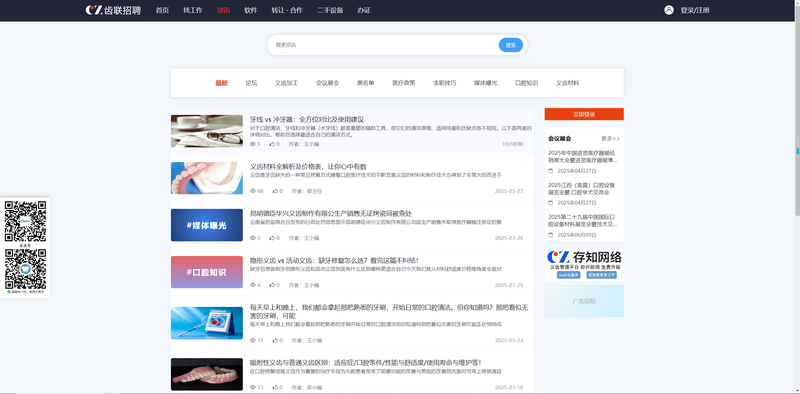Click the 存知网络 advertisement banner
This screenshot has width=800, height=394.
[584, 265]
